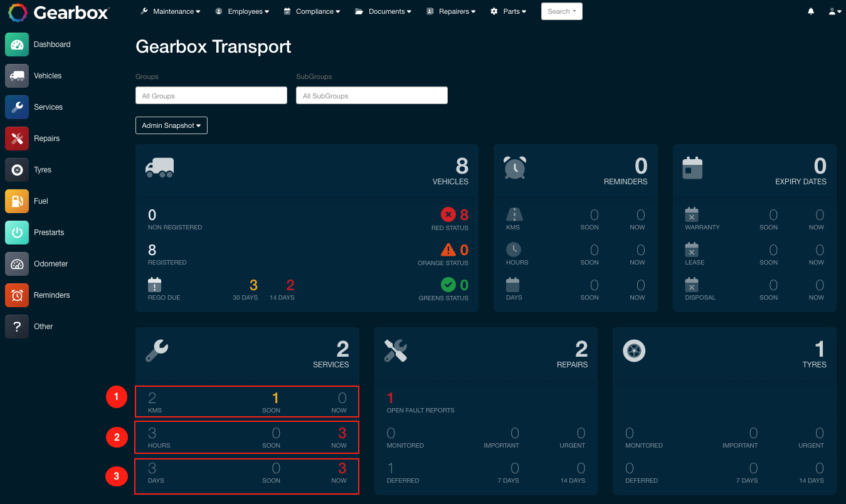This screenshot has height=504, width=846.
Task: Expand the Repairers menu
Action: [x=451, y=11]
